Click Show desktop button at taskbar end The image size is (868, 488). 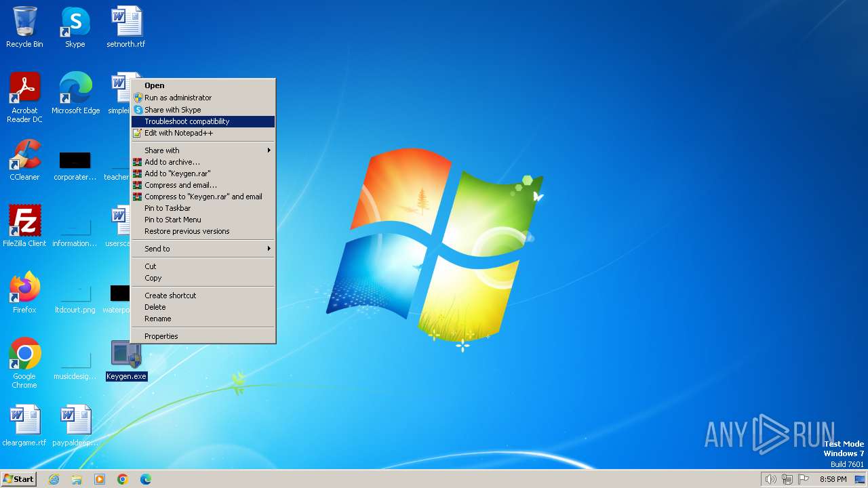coord(860,479)
